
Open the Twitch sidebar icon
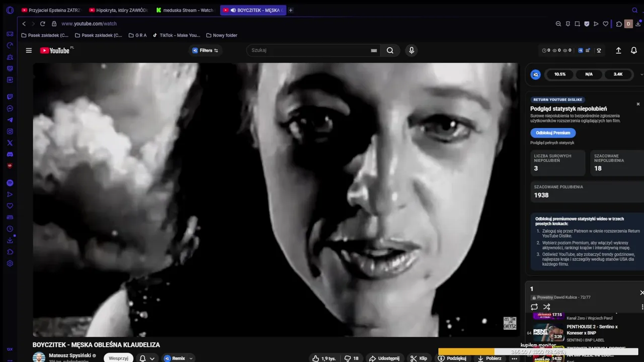tap(10, 97)
